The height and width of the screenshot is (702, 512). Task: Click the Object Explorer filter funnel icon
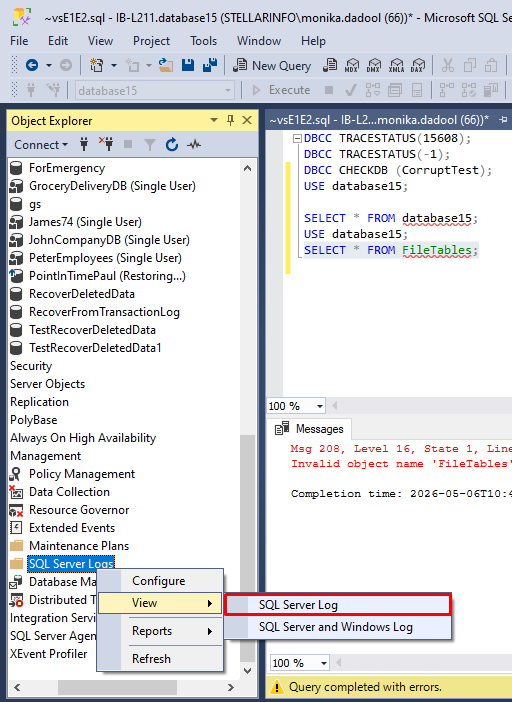coord(150,145)
